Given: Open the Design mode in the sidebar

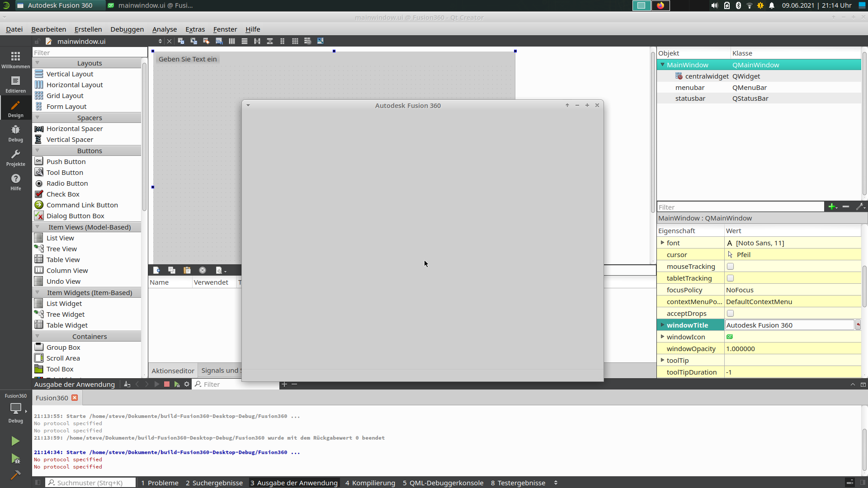Looking at the screenshot, I should point(15,108).
